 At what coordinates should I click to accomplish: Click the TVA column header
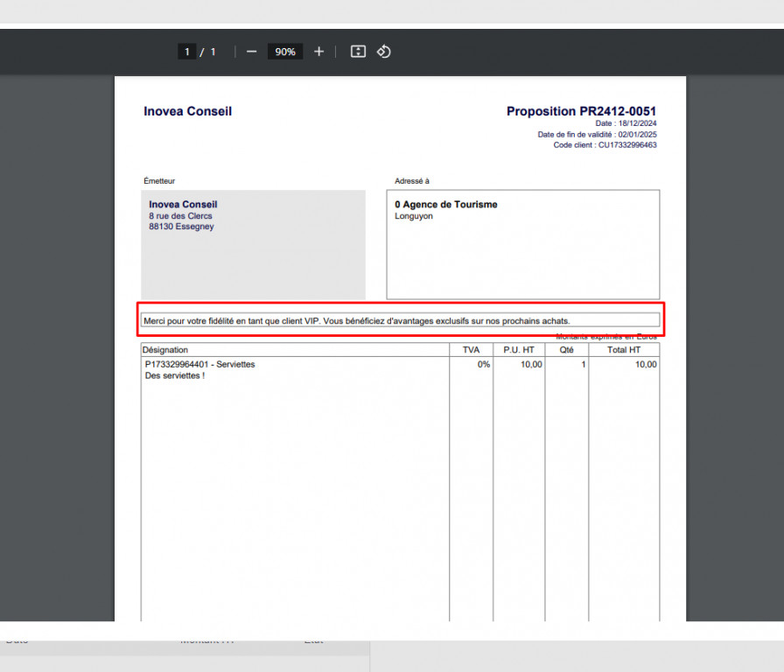tap(471, 350)
